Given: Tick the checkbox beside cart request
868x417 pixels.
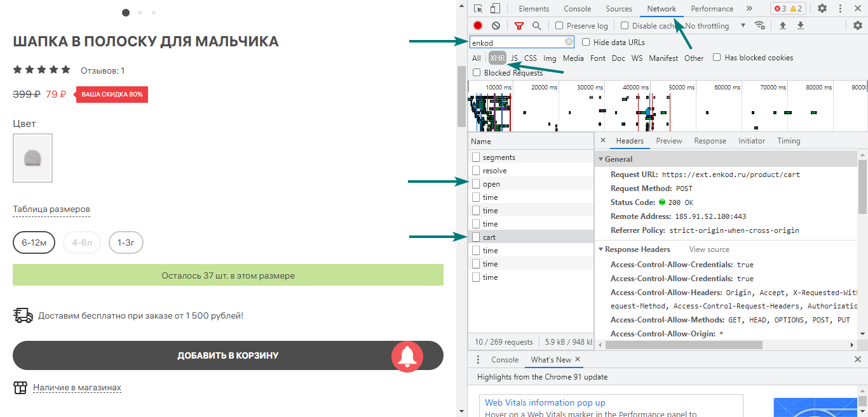Looking at the screenshot, I should [476, 237].
